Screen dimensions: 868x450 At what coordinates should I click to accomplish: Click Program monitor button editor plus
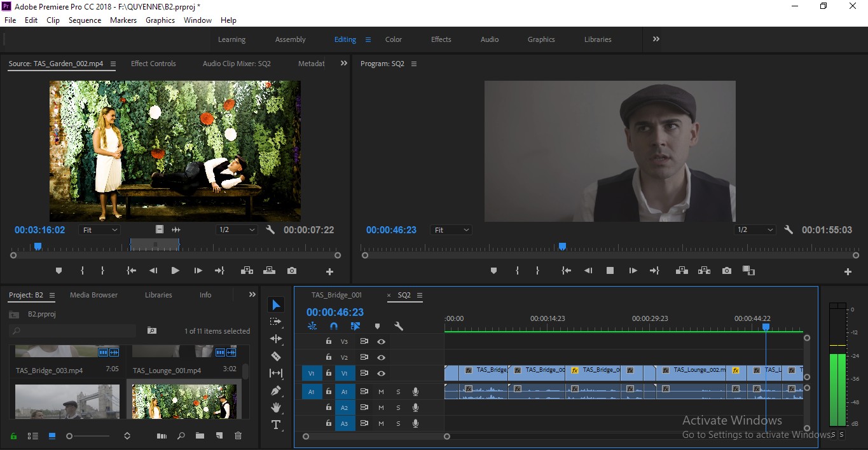click(848, 271)
